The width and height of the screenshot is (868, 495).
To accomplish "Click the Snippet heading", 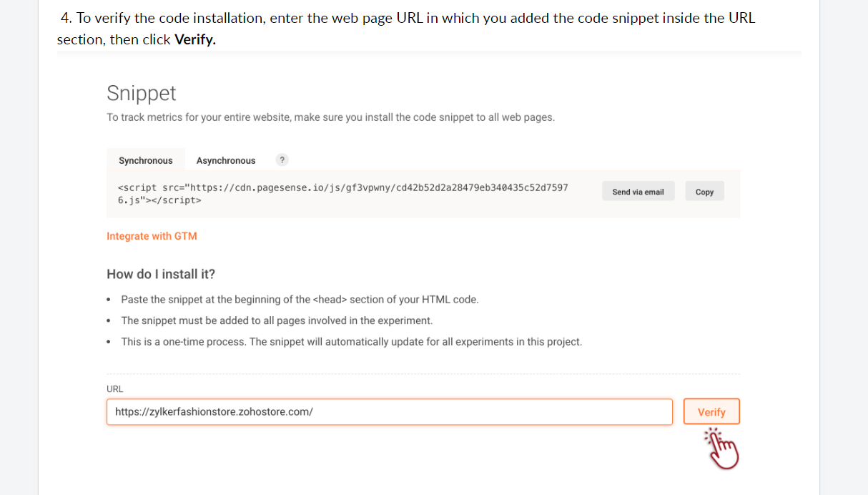I will [141, 94].
